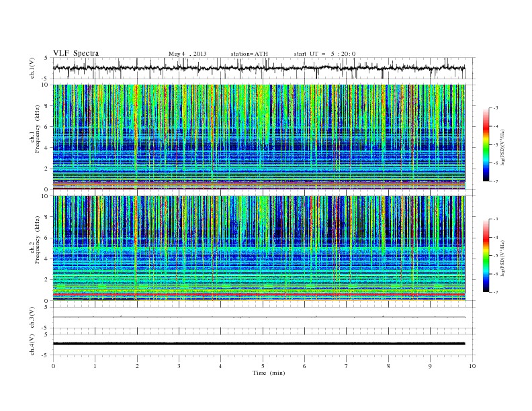Click the "log(PSD)(V²/Hz)" label beside ch.2 color bar
The width and height of the screenshot is (532, 411).
pyautogui.click(x=502, y=257)
